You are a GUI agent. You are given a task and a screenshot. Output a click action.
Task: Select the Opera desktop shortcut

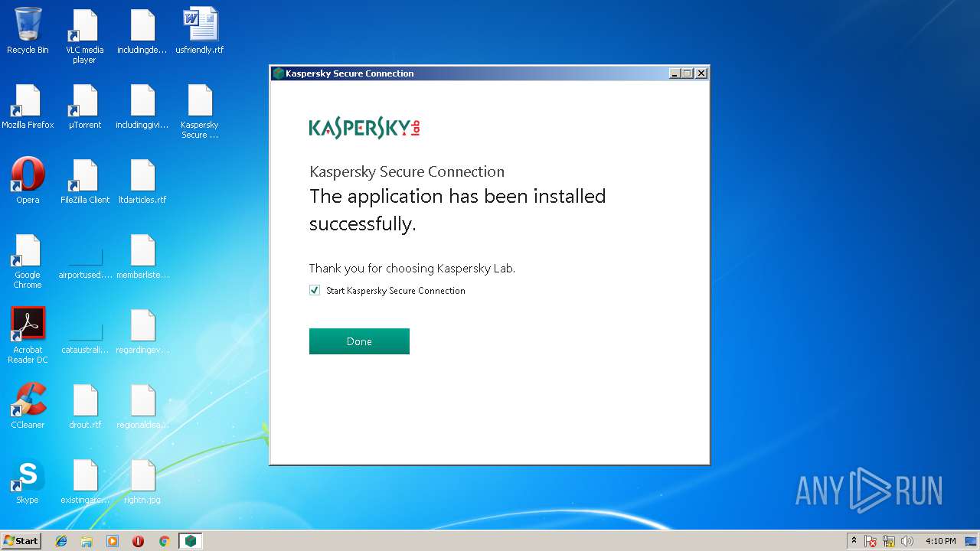tap(28, 181)
